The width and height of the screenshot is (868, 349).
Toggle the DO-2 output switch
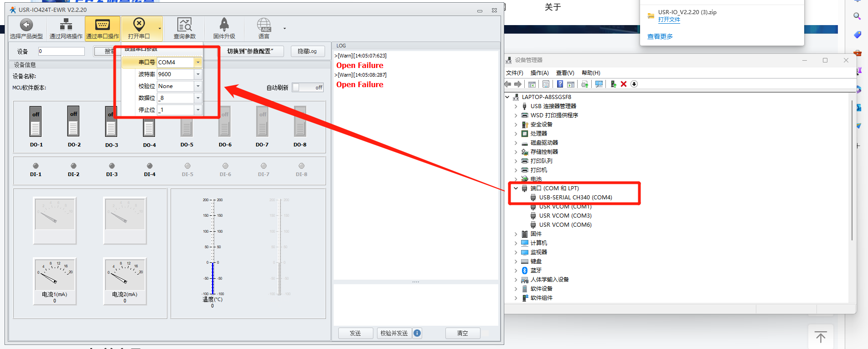tap(73, 122)
